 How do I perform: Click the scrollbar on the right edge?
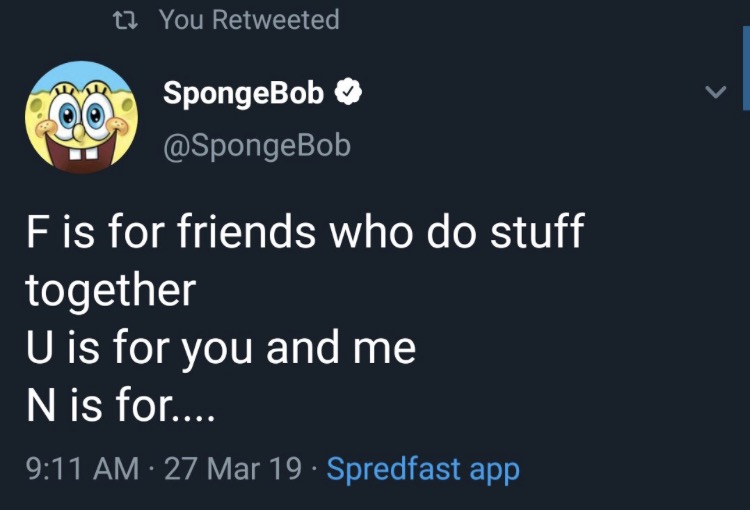tap(745, 66)
